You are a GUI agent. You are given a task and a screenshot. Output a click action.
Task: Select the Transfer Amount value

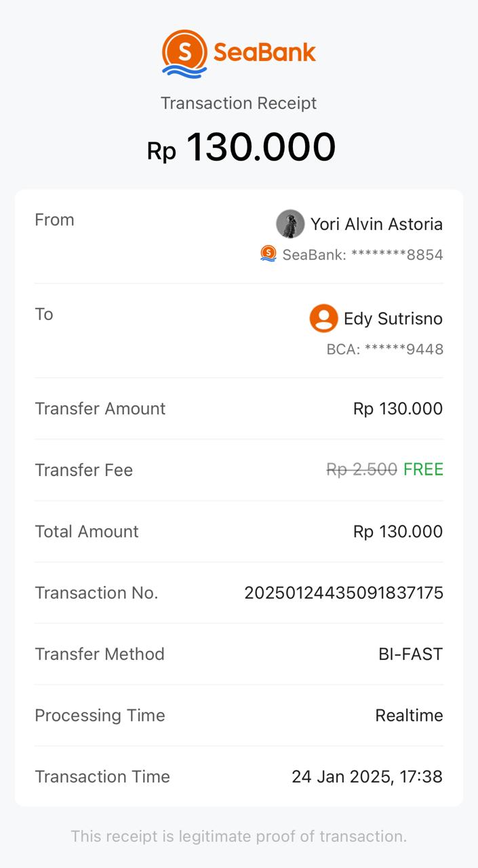coord(398,408)
